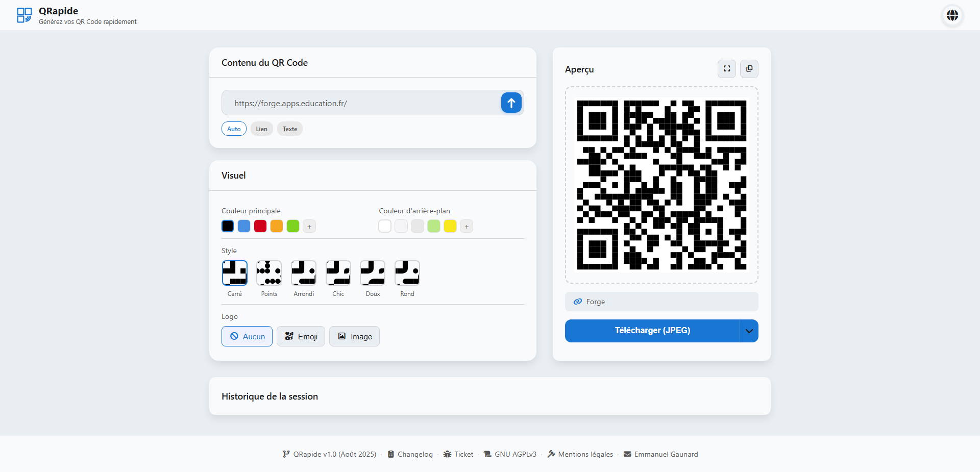This screenshot has height=472, width=980.
Task: Select the Chic style icon
Action: [x=338, y=273]
